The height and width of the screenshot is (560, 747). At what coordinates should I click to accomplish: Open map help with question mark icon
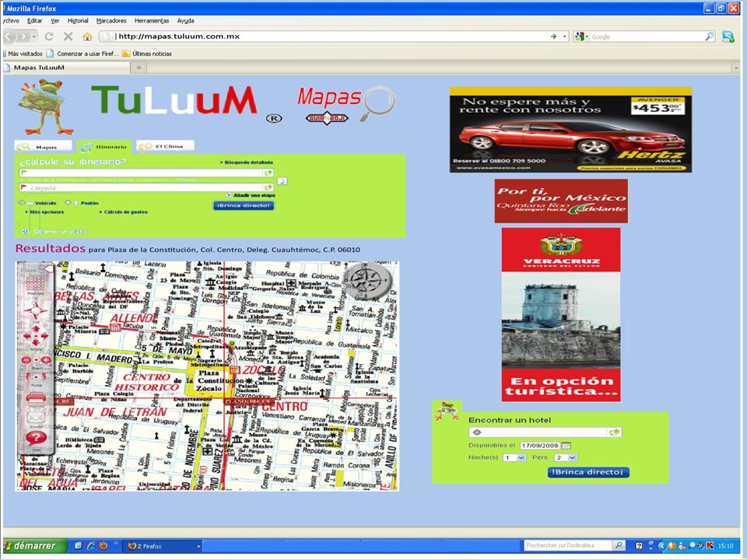tap(36, 438)
